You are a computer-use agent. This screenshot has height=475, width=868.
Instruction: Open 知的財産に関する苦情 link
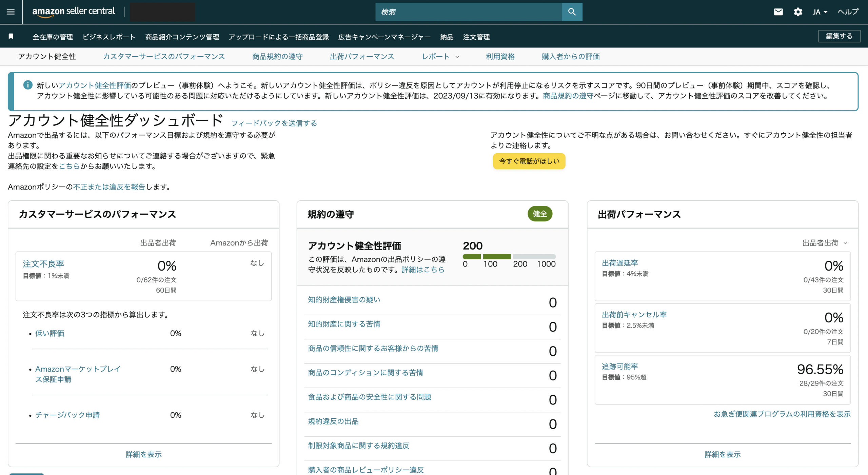pyautogui.click(x=344, y=324)
